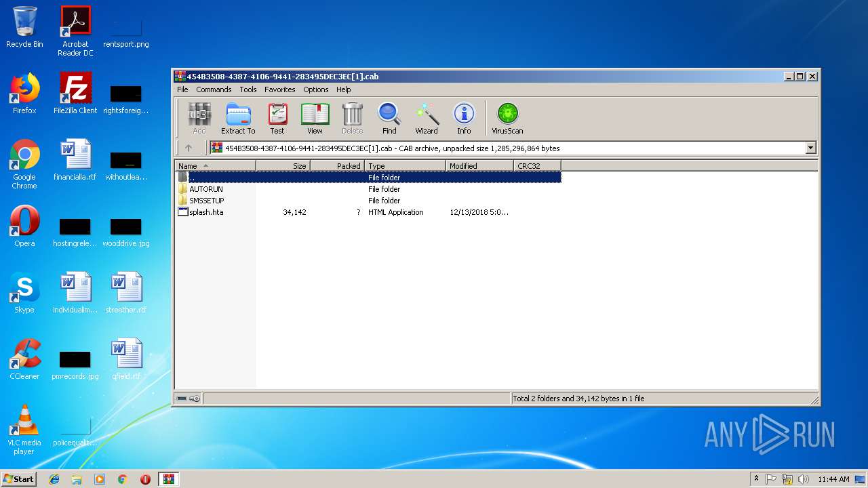The width and height of the screenshot is (868, 488).
Task: Open streether.rtf document
Action: click(x=126, y=293)
